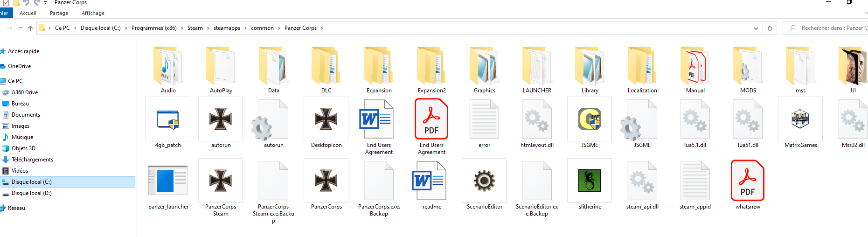
Task: Select the End Users Agreement Word document
Action: 379,127
